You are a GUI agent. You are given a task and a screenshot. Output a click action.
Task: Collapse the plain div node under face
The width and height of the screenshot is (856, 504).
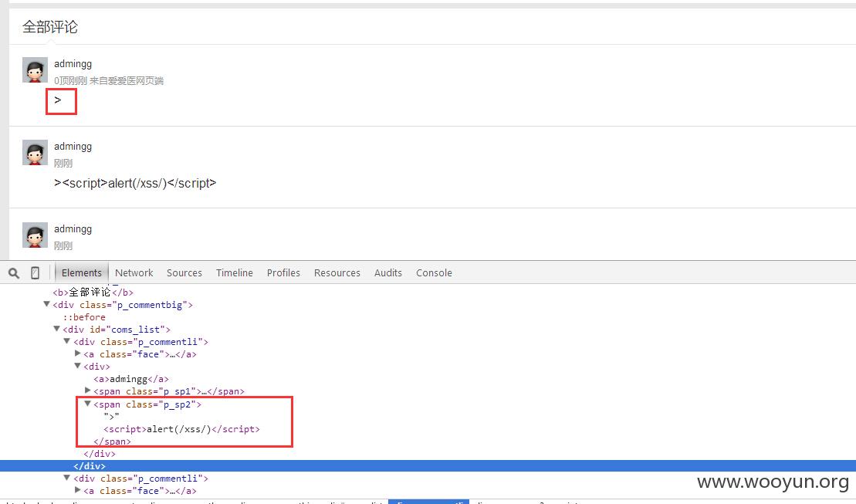point(77,366)
